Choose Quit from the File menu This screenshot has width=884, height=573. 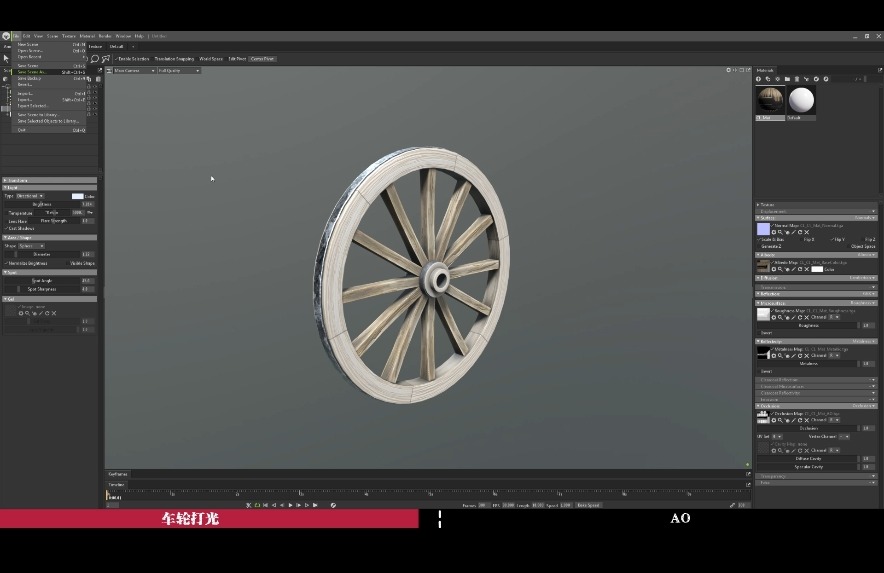click(x=21, y=130)
